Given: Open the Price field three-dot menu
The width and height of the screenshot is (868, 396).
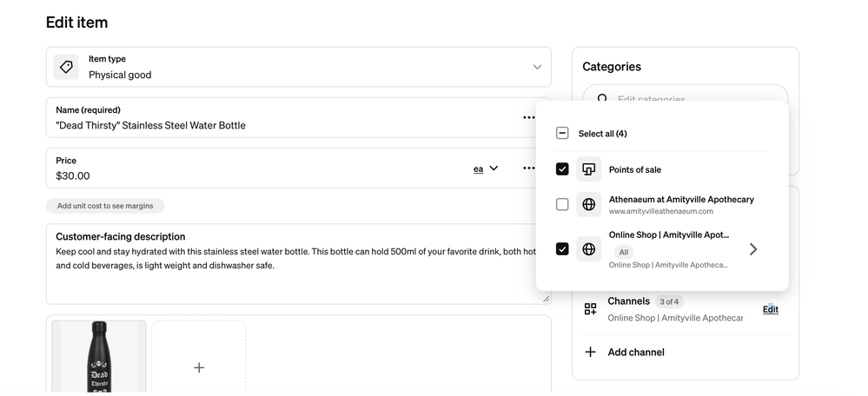Looking at the screenshot, I should (528, 168).
